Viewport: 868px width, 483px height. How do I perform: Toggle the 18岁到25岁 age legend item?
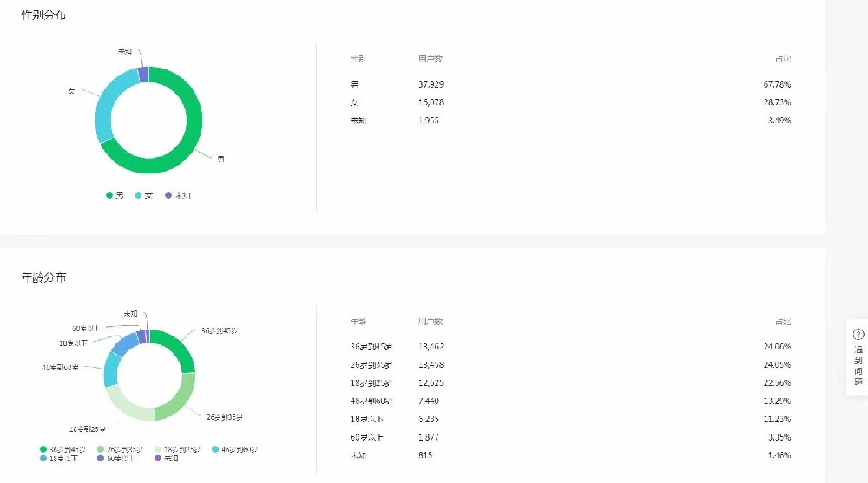178,449
